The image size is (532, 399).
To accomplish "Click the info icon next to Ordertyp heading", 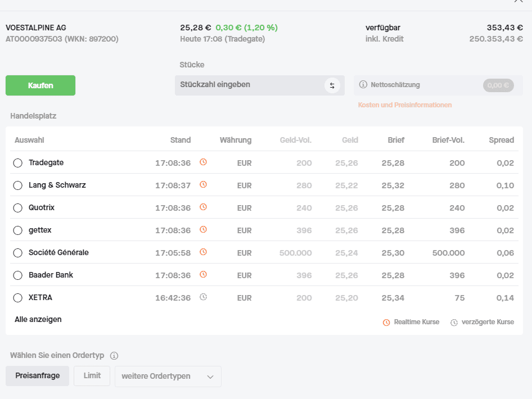I will point(114,356).
